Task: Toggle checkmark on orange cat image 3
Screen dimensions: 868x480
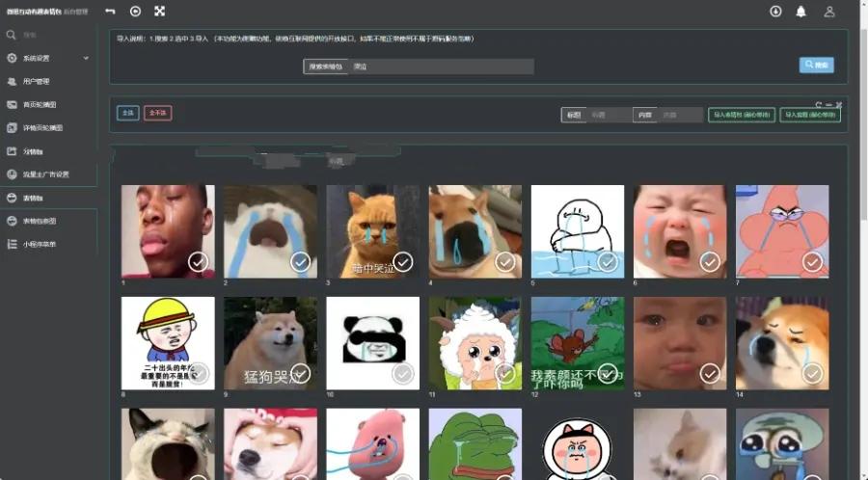Action: click(403, 261)
